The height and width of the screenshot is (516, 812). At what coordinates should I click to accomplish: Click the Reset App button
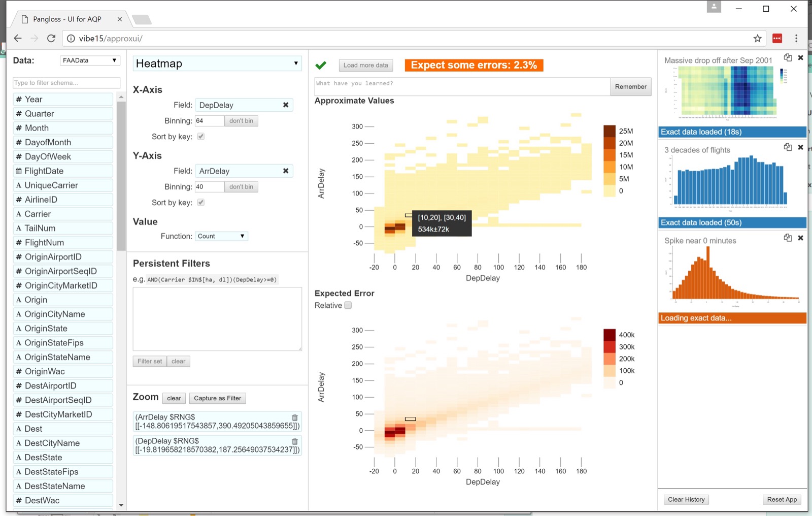point(782,499)
